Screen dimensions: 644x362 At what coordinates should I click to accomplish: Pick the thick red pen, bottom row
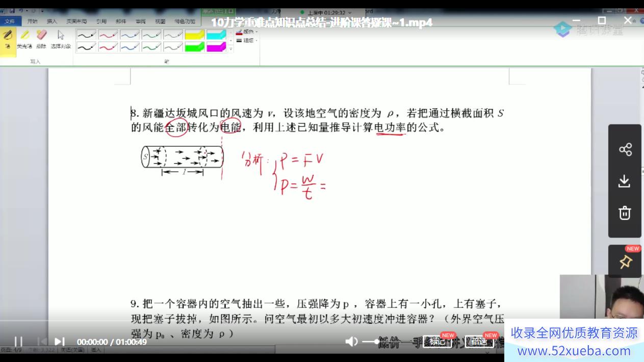108,46
